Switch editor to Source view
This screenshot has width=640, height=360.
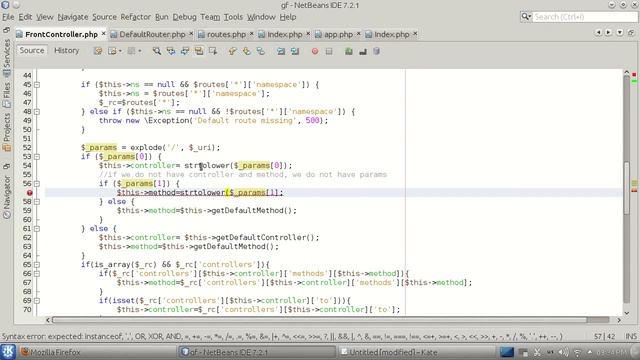32,50
